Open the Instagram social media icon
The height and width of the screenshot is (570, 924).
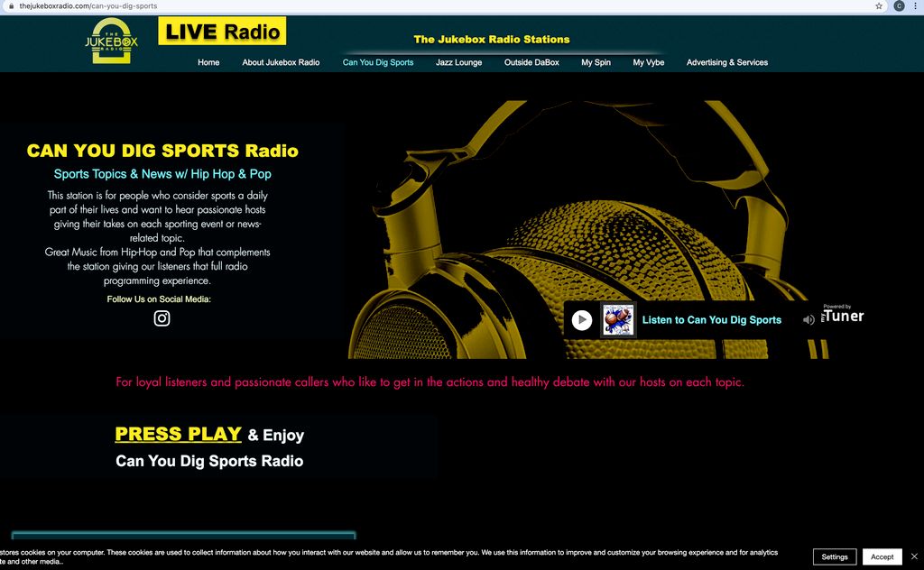162,318
